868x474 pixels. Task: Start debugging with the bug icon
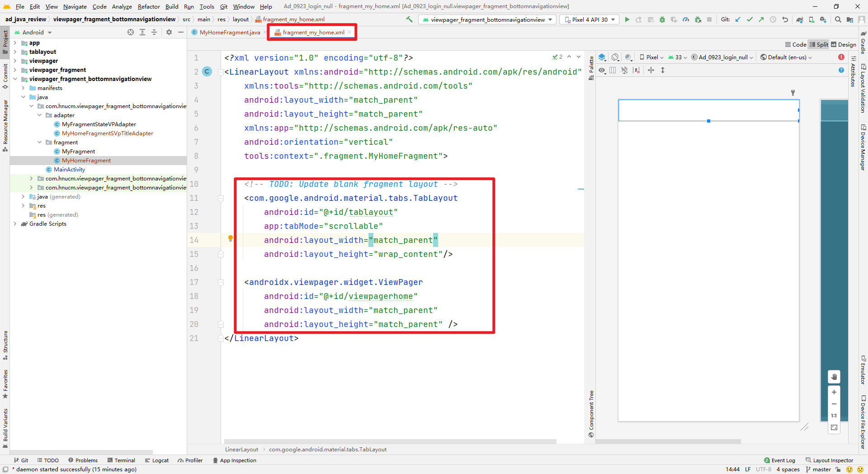point(662,19)
